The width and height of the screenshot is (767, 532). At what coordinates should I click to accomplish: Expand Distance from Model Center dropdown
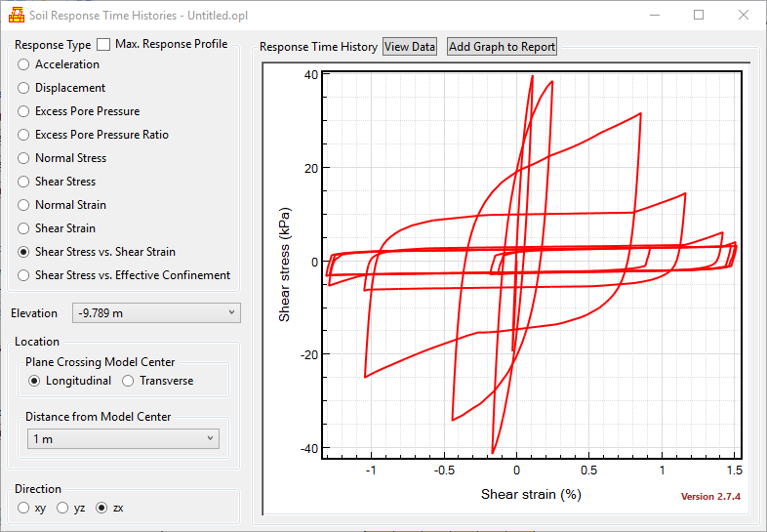123,439
